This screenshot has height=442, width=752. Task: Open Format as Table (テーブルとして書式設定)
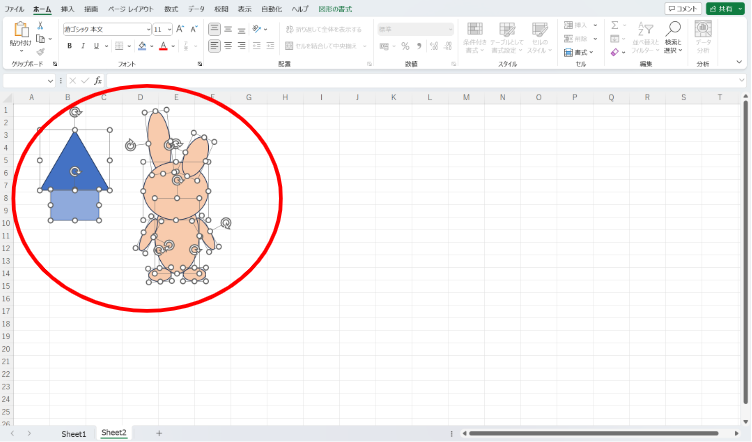507,37
